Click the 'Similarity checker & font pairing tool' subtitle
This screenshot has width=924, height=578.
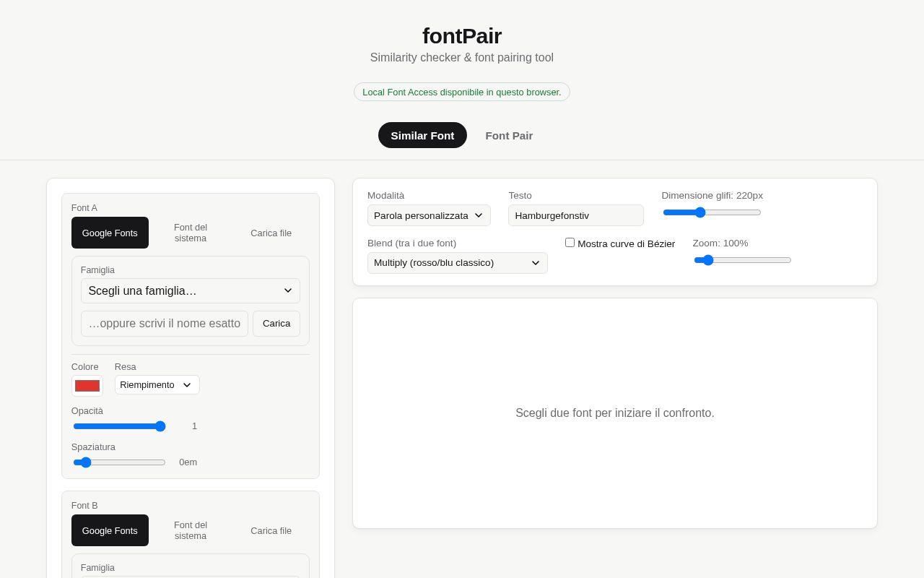tap(462, 58)
